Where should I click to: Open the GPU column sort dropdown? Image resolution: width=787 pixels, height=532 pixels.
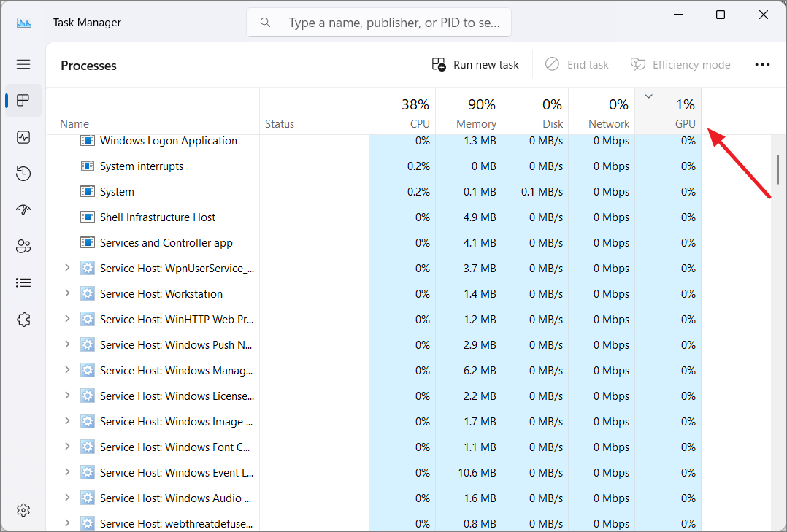648,95
